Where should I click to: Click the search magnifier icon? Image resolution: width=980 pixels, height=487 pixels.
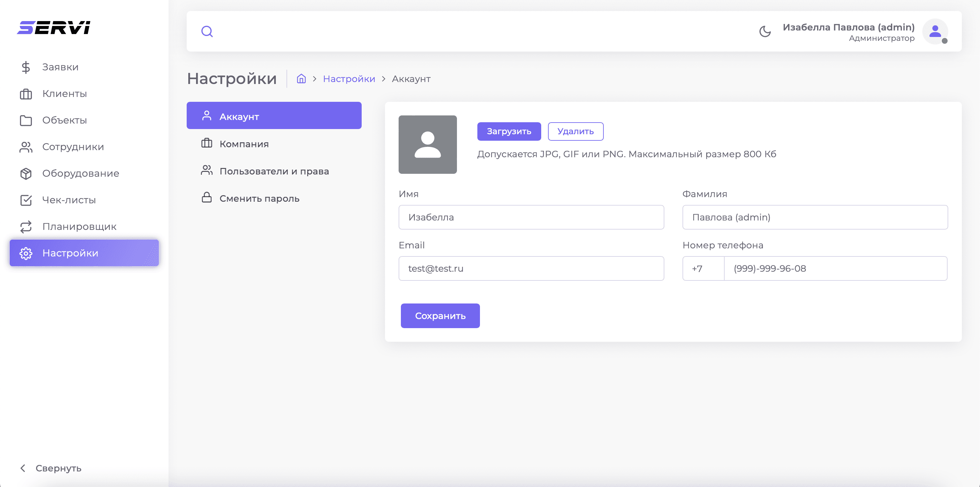pyautogui.click(x=207, y=31)
